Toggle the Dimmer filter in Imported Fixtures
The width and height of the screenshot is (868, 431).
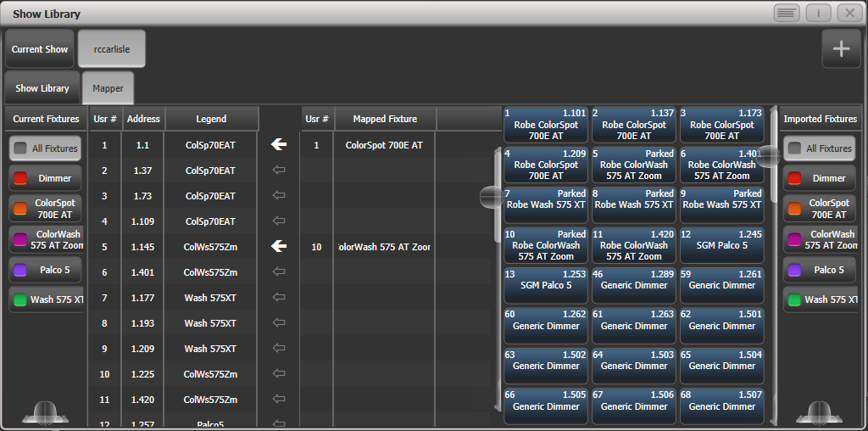[820, 178]
